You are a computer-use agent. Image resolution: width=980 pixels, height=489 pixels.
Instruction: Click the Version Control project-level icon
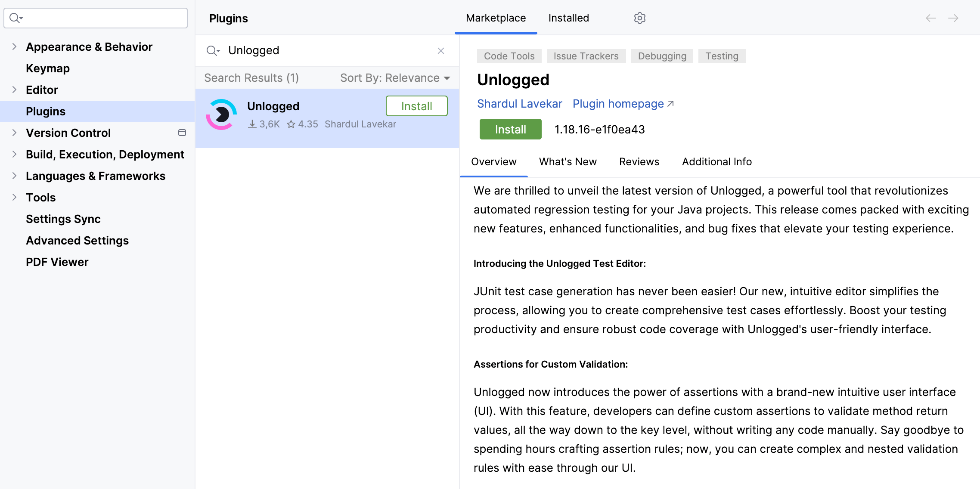coord(182,133)
